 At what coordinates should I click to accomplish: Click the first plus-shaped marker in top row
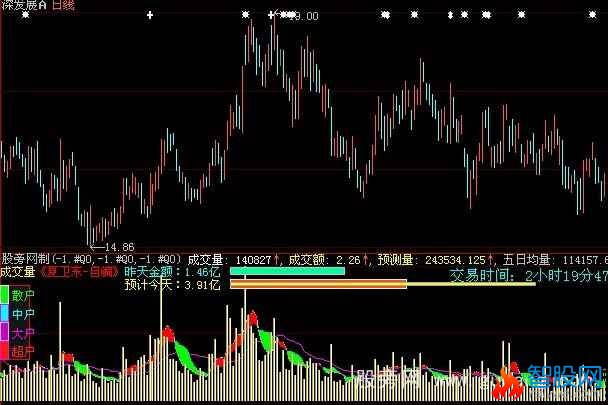pyautogui.click(x=150, y=15)
